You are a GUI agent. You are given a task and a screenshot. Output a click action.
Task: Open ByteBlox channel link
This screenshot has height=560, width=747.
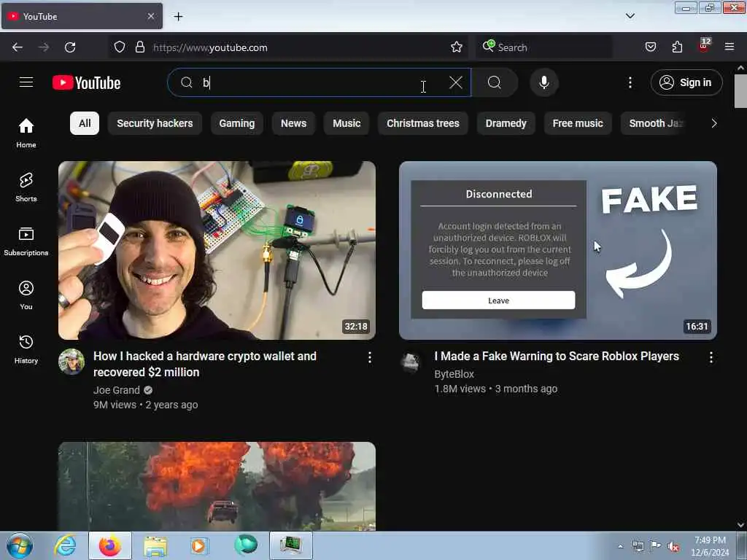[x=454, y=374]
